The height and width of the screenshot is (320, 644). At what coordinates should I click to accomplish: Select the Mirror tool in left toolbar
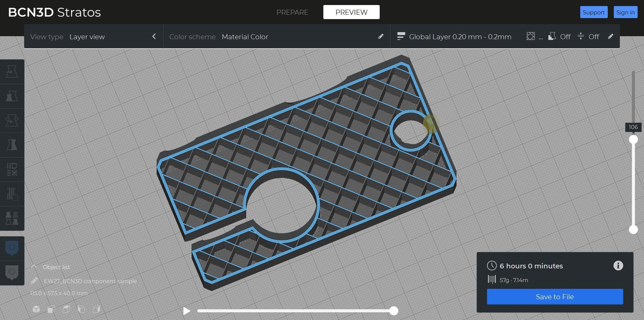click(12, 145)
